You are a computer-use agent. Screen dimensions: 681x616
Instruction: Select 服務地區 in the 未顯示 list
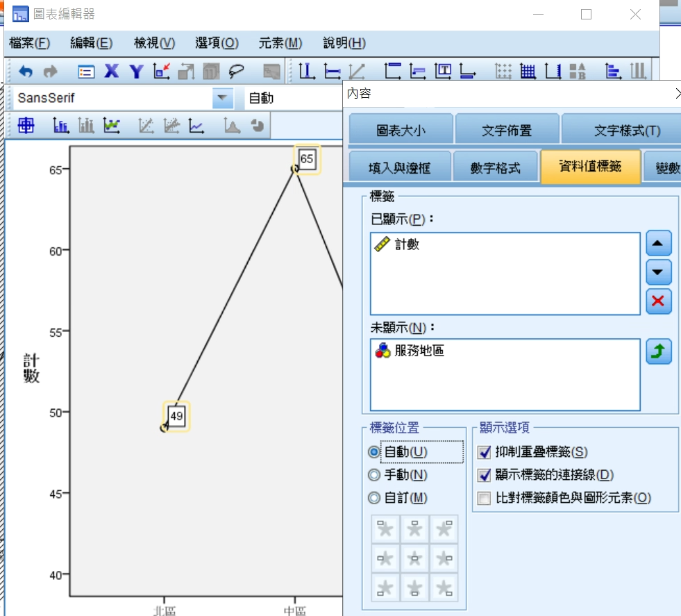(x=419, y=351)
